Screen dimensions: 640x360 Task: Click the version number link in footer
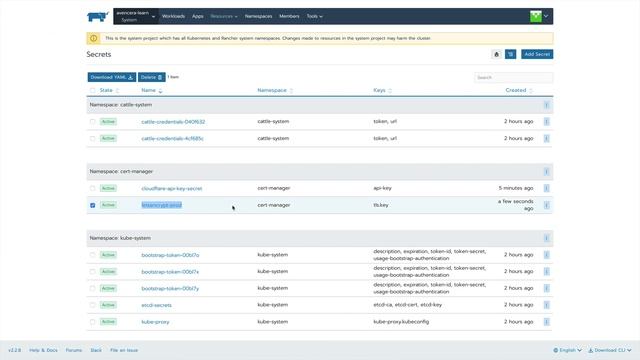coord(14,350)
